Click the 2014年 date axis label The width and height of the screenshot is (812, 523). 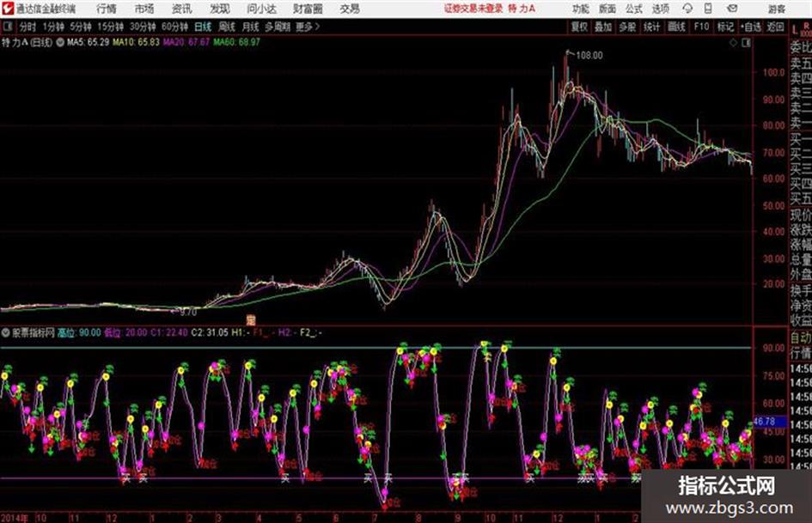point(15,518)
